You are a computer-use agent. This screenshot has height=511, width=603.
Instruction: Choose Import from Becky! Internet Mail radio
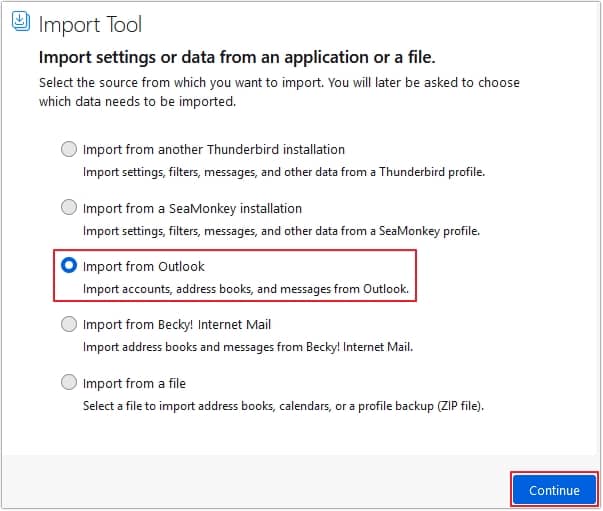pos(69,324)
